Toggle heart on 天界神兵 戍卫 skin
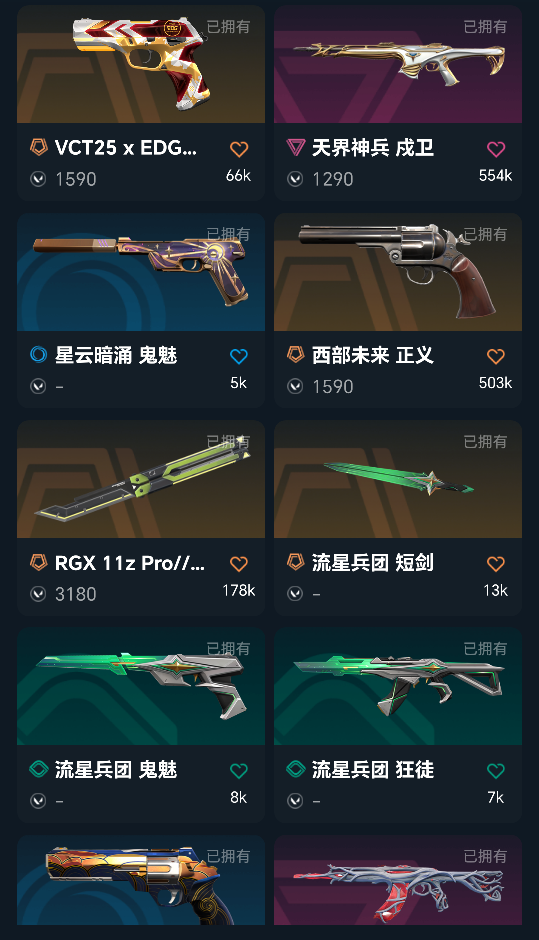539x940 pixels. point(496,149)
